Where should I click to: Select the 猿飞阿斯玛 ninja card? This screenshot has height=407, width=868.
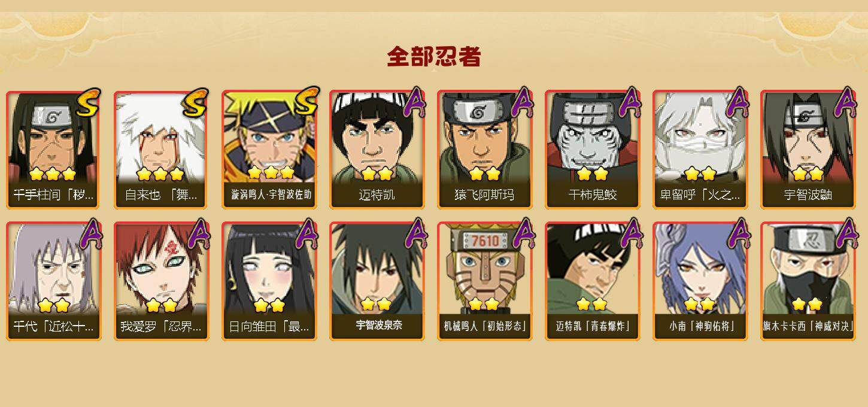point(485,150)
